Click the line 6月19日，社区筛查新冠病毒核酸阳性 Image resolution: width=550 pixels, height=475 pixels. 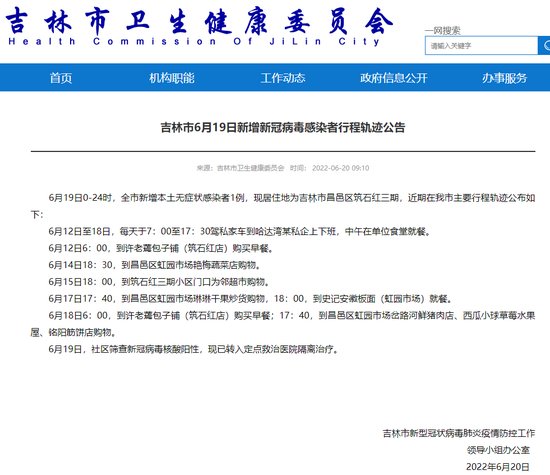point(194,349)
